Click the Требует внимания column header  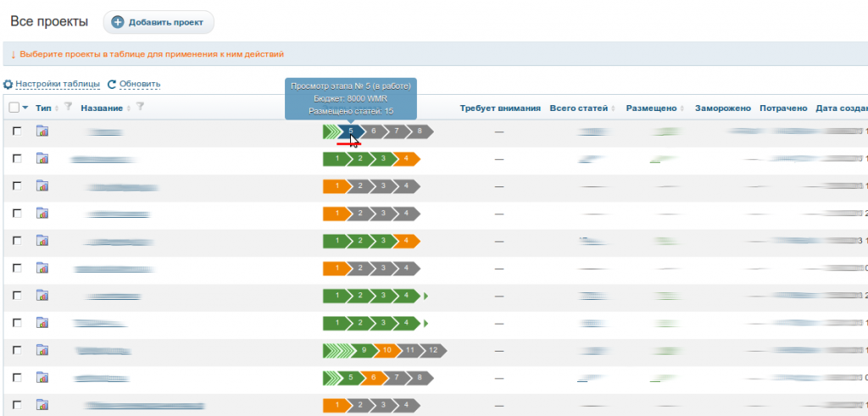pos(500,108)
